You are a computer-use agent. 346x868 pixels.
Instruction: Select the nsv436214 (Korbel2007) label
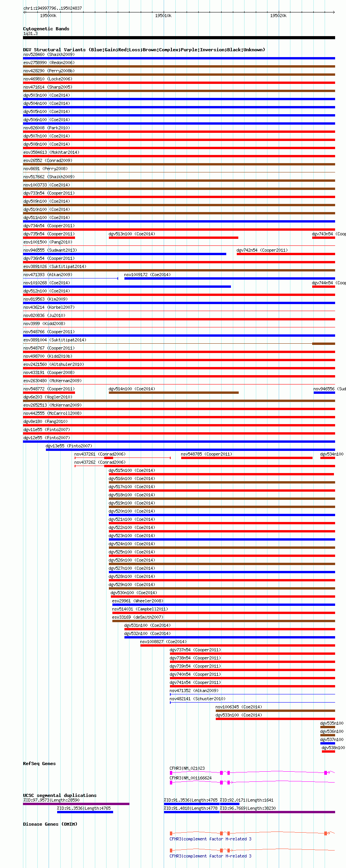click(x=49, y=307)
